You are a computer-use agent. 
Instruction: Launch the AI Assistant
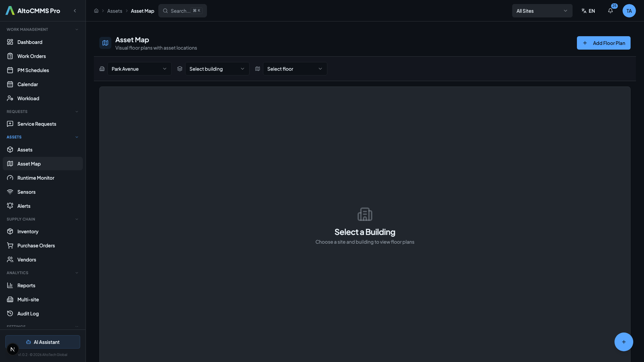point(43,342)
